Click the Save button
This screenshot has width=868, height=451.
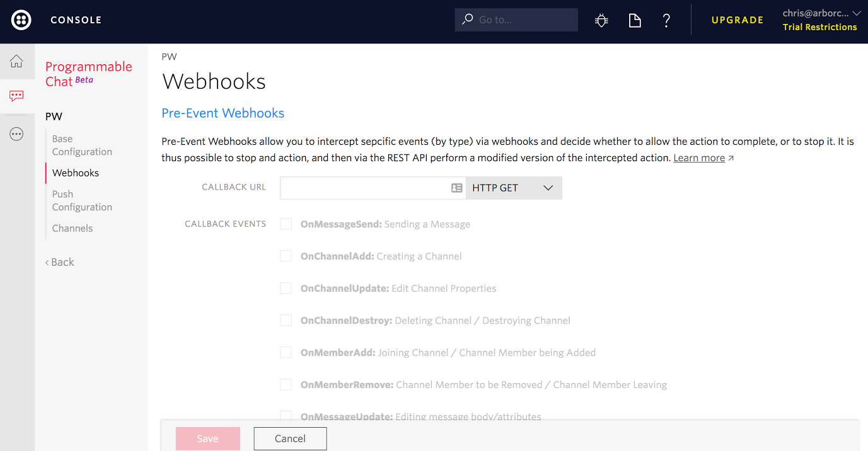click(208, 438)
